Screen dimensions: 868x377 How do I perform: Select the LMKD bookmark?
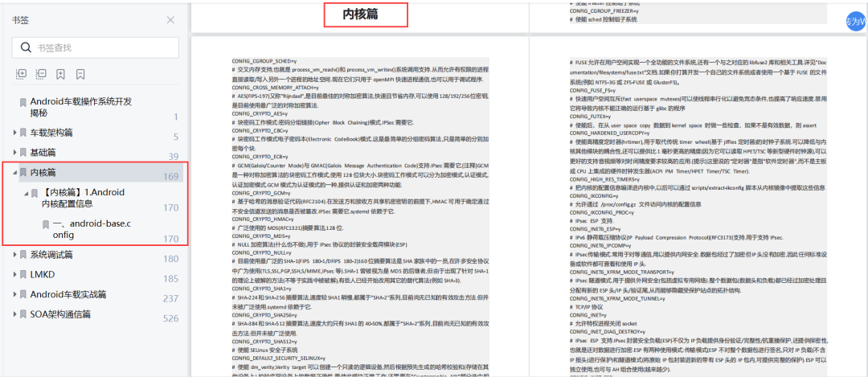[x=43, y=275]
